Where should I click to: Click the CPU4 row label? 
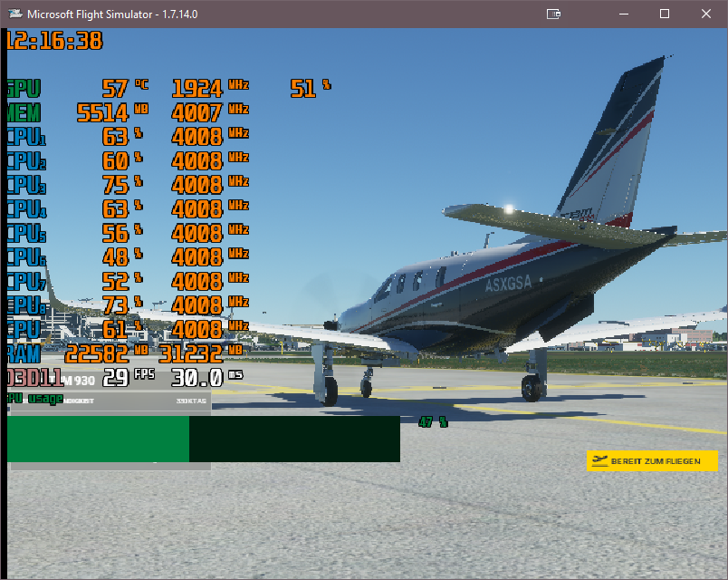(26, 209)
